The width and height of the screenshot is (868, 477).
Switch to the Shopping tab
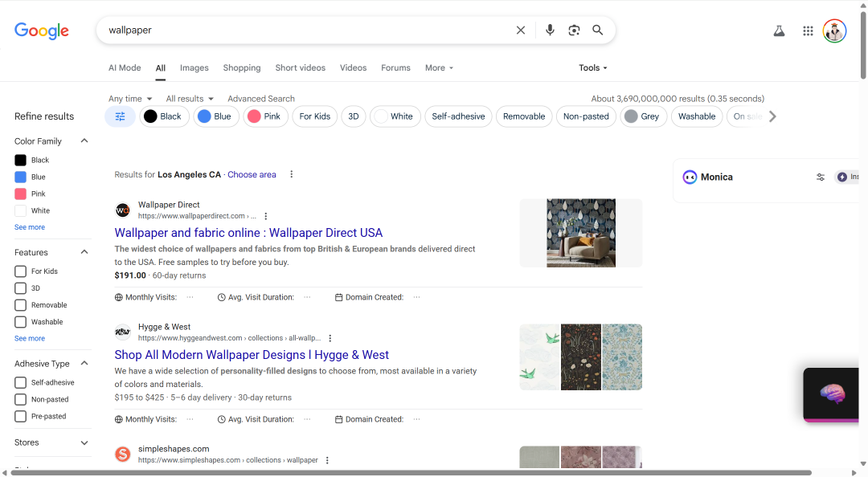coord(242,67)
